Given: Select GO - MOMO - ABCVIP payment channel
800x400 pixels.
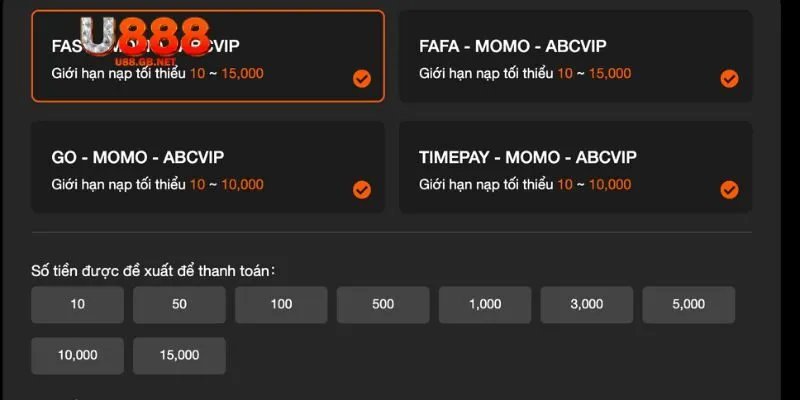Looking at the screenshot, I should click(208, 167).
